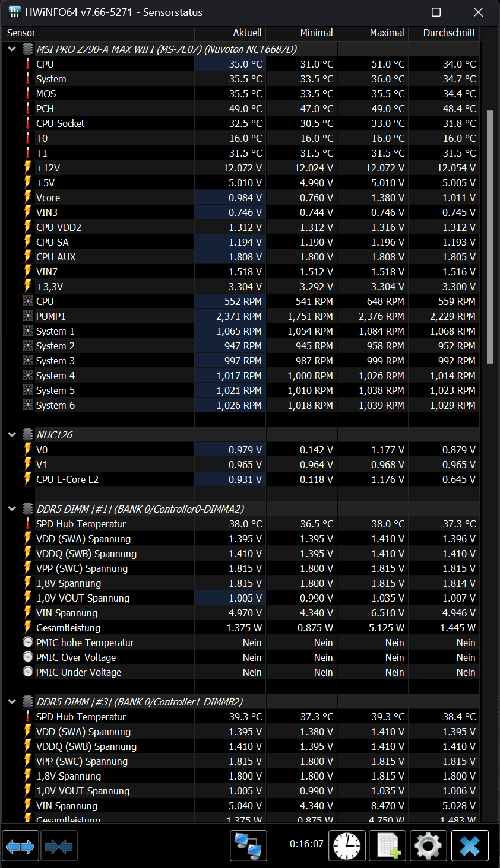Open sensor settings gear icon
Screen dimensions: 500x868
point(429,845)
